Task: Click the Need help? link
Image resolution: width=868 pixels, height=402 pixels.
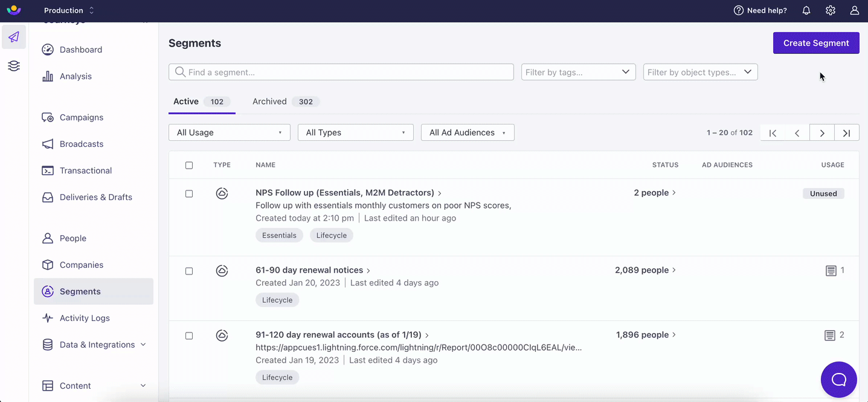Action: [767, 10]
